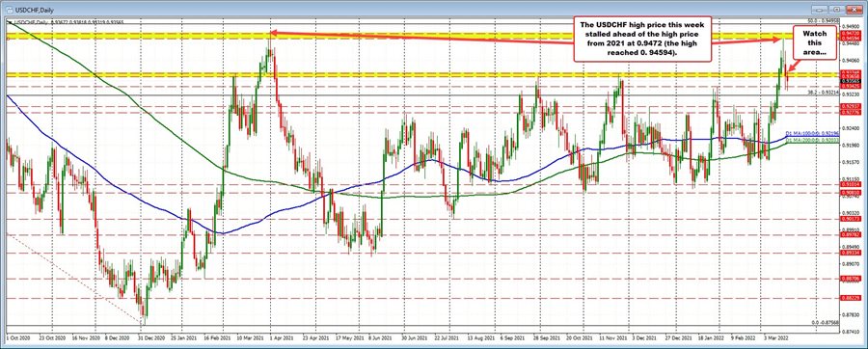868x349 pixels.
Task: Select the 'USDCHF high price this week' annotation
Action: [641, 39]
